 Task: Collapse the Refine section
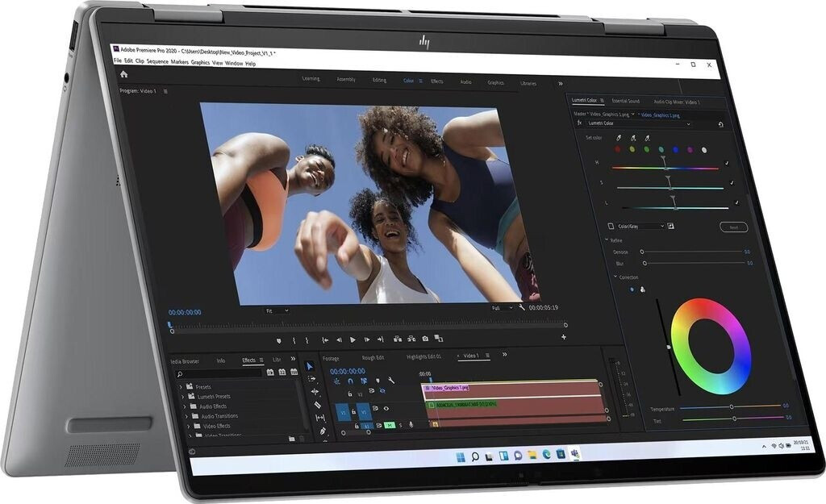(607, 240)
